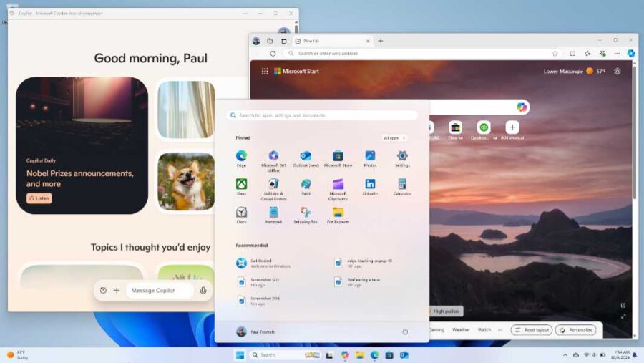Viewport: 644px width, 363px height.
Task: Open Edge tab actions menu icon
Action: pyautogui.click(x=284, y=41)
